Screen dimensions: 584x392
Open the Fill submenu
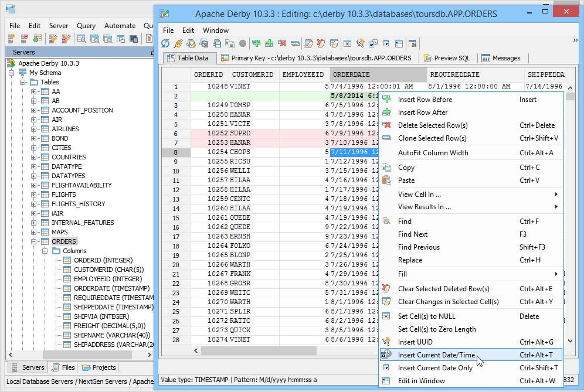pyautogui.click(x=471, y=274)
